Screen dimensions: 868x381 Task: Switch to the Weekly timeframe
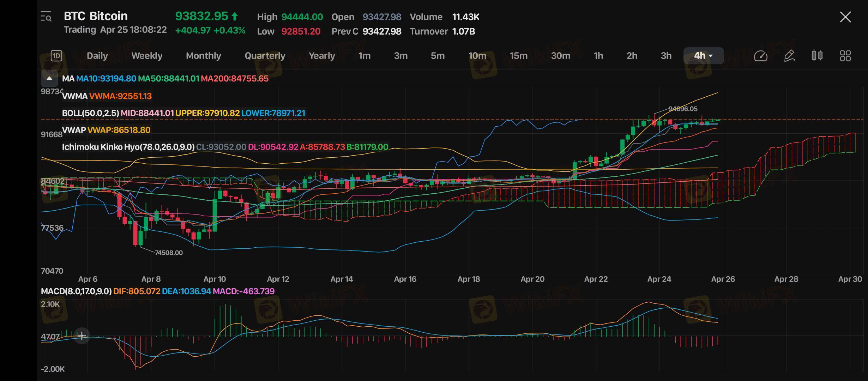coord(147,56)
